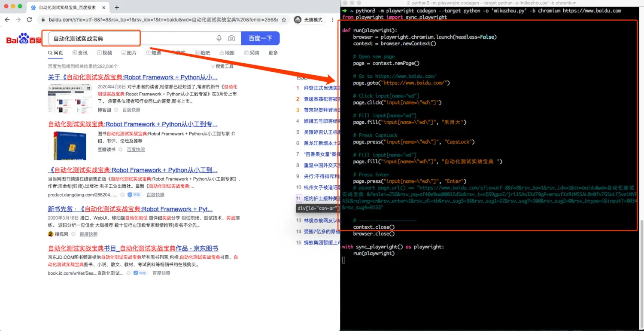Open image search via the camera icon
The height and width of the screenshot is (331, 644).
(x=231, y=38)
